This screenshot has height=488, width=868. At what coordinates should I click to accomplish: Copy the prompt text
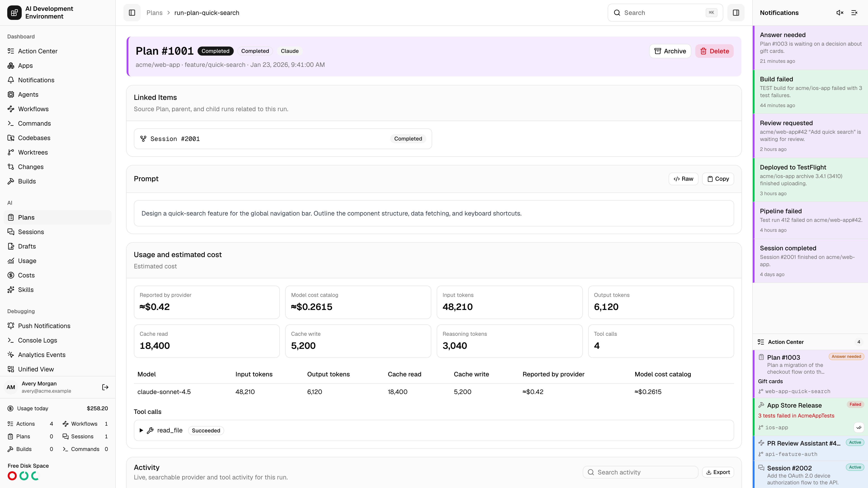pos(718,179)
